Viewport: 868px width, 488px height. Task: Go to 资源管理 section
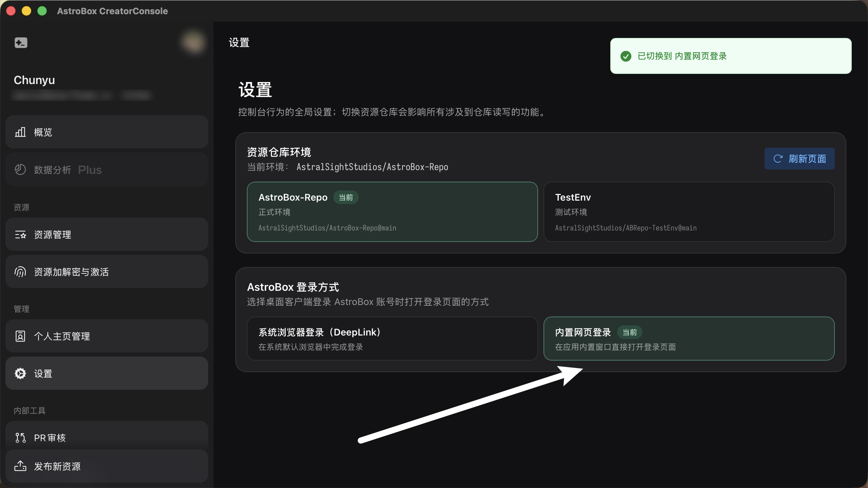click(107, 235)
